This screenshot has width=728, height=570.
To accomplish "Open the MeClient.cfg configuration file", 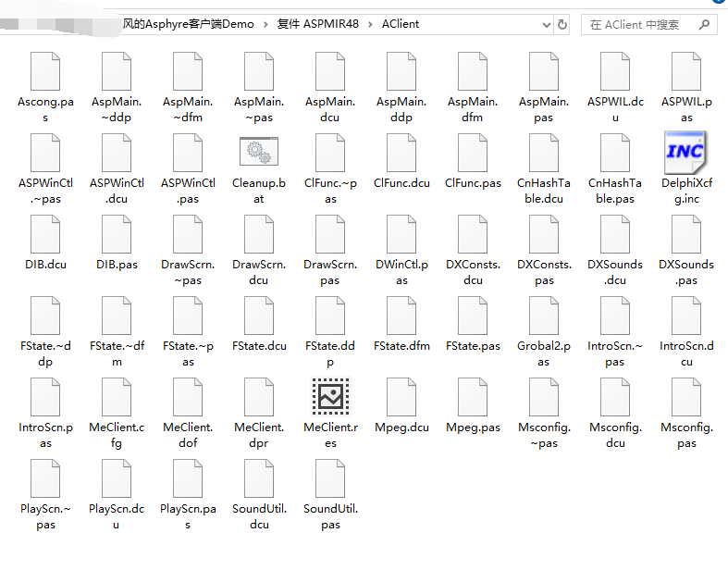I will click(x=117, y=398).
